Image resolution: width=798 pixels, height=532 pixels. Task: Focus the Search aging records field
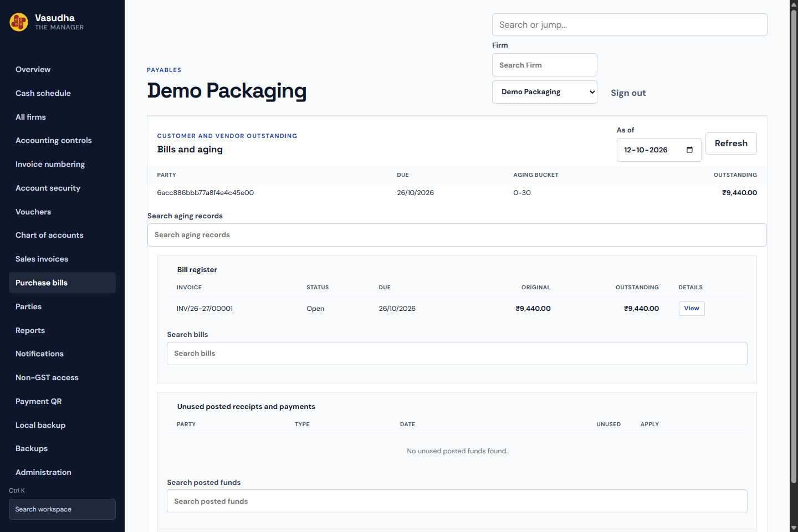click(457, 235)
